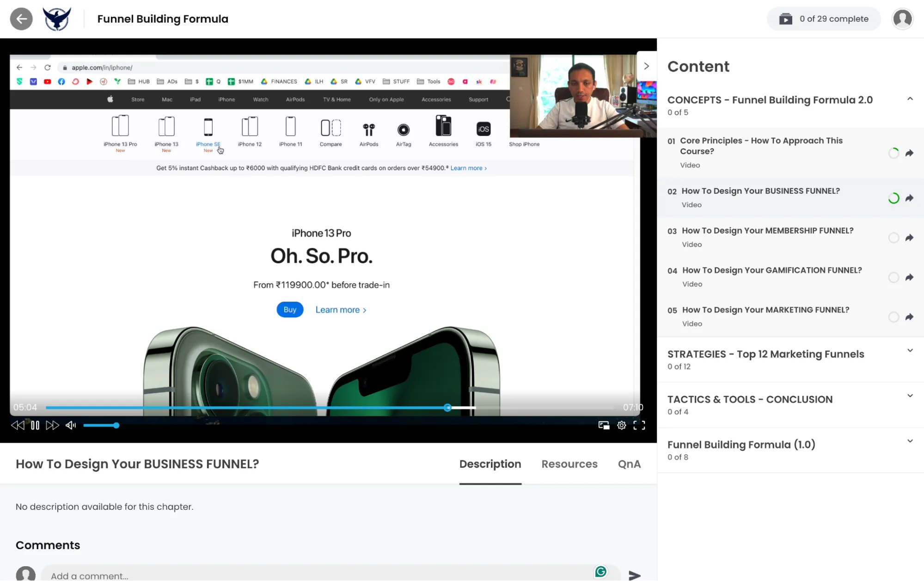Mute the video volume
The width and height of the screenshot is (924, 581).
tap(70, 425)
